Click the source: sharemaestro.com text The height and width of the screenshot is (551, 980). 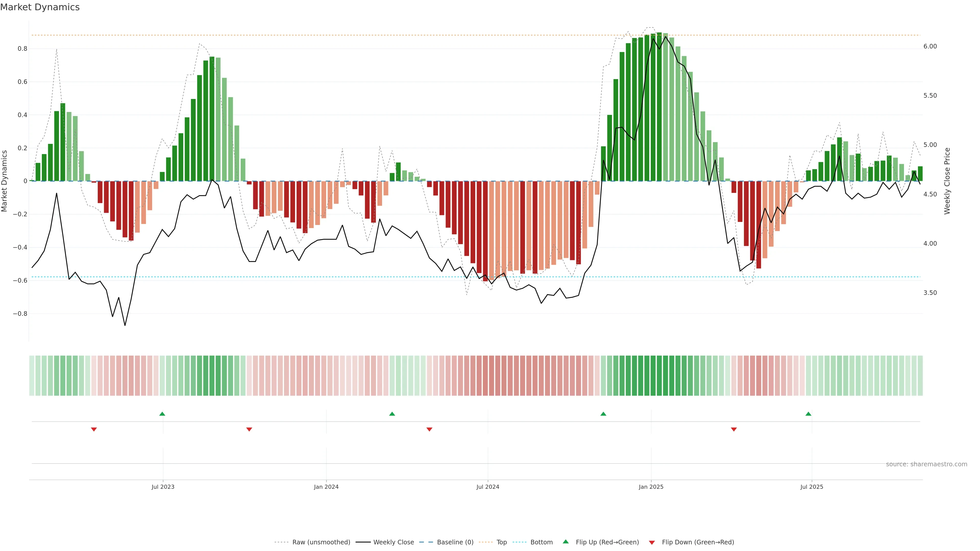pyautogui.click(x=926, y=464)
